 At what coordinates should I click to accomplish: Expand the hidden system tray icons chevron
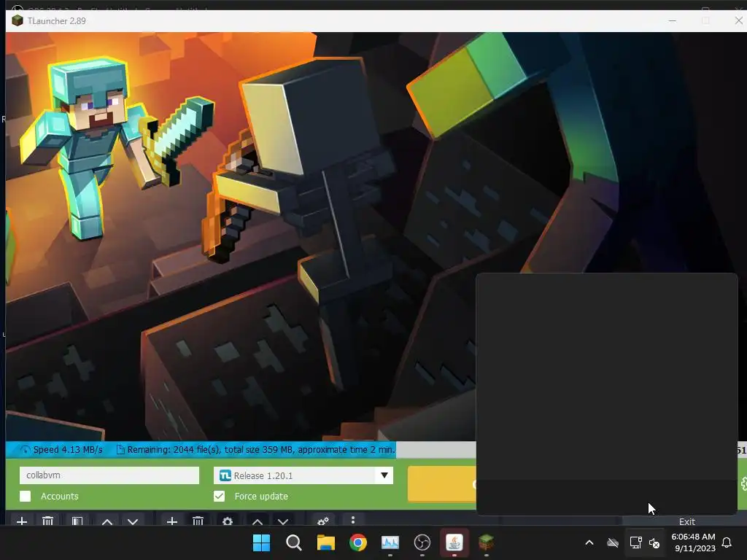(589, 542)
